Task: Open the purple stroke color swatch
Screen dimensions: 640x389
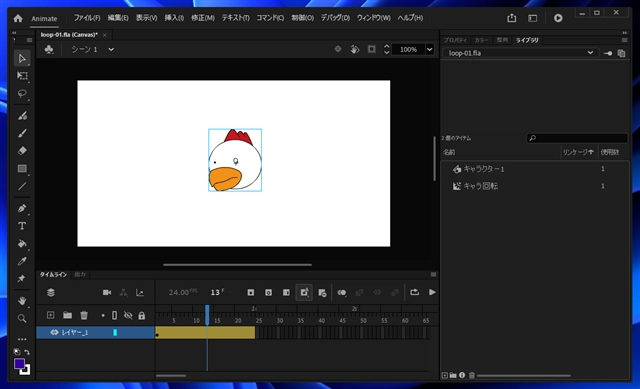Action: tap(19, 364)
